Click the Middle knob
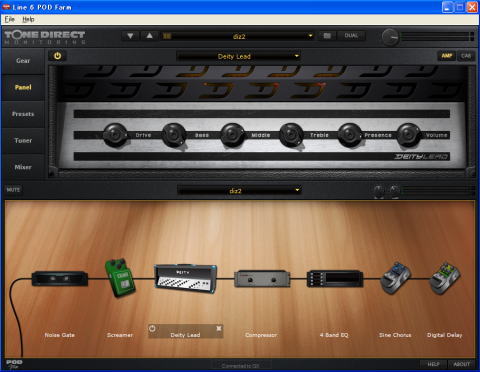Screen dimensions: 480x372 click(232, 135)
